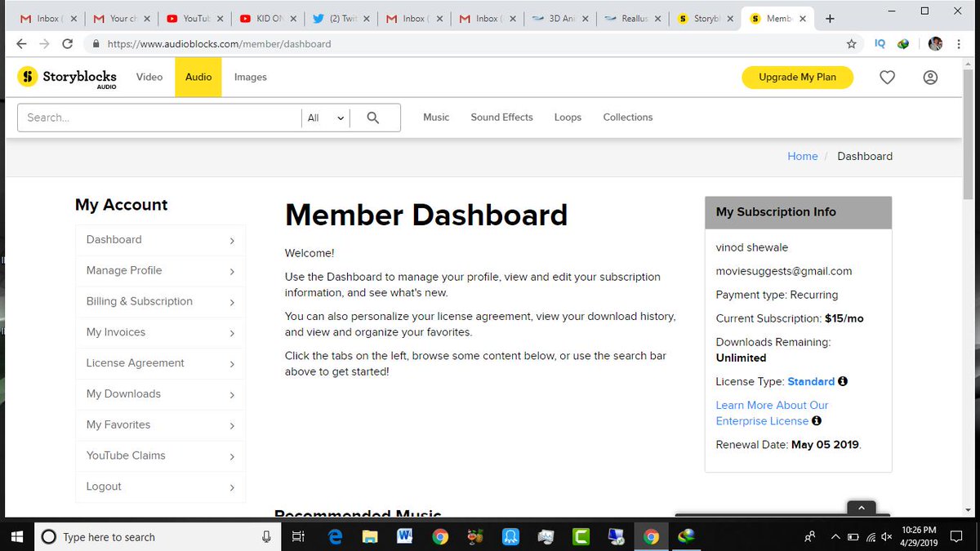
Task: Click the moviesuggests@gmail.com email text
Action: click(784, 271)
